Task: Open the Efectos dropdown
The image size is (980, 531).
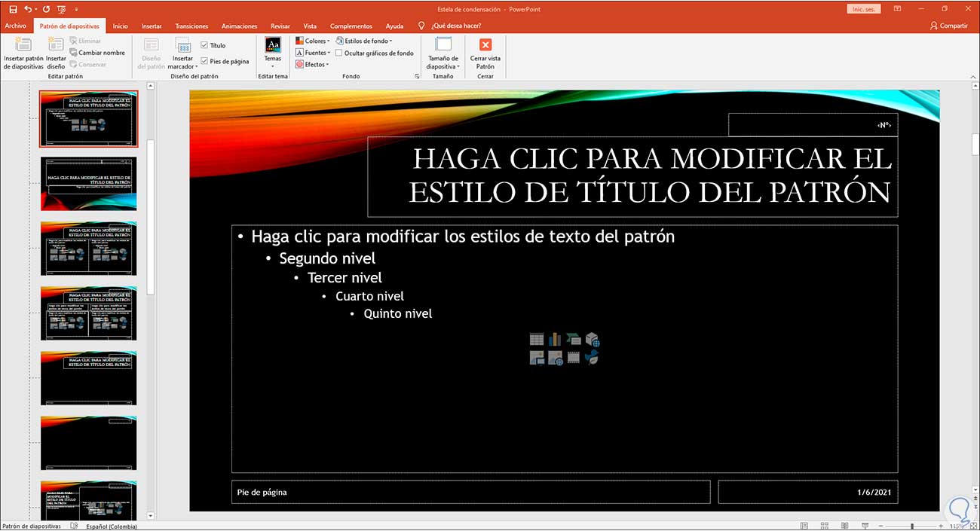Action: click(x=312, y=65)
